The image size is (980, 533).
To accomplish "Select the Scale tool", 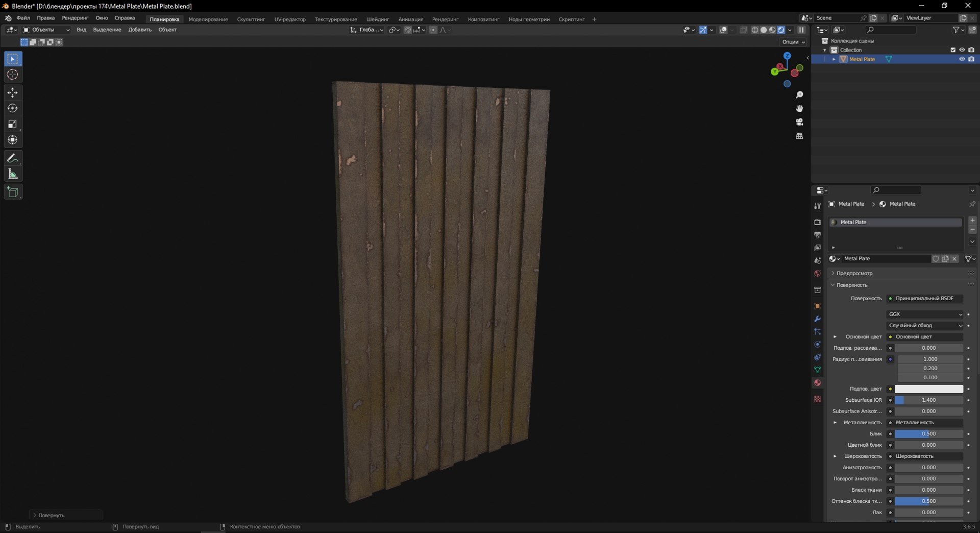I will coord(13,124).
